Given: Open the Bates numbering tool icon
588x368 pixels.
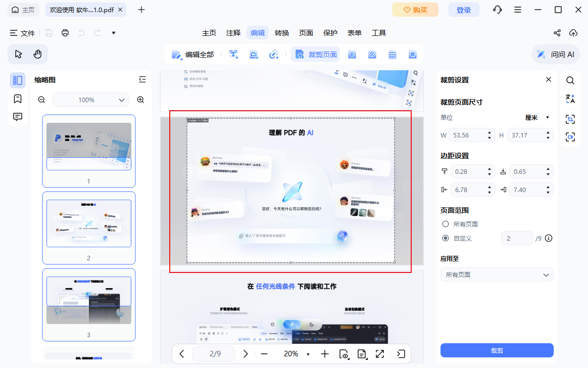Looking at the screenshot, I should [413, 55].
